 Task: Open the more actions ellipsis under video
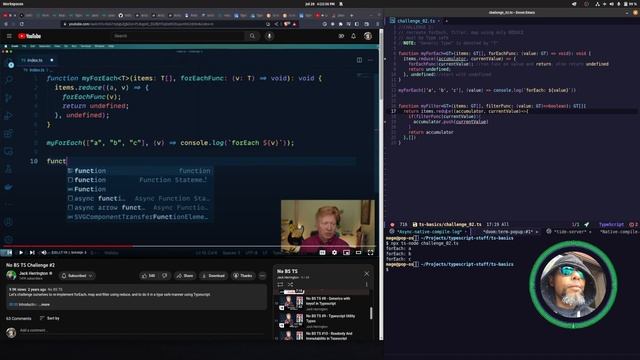[262, 276]
